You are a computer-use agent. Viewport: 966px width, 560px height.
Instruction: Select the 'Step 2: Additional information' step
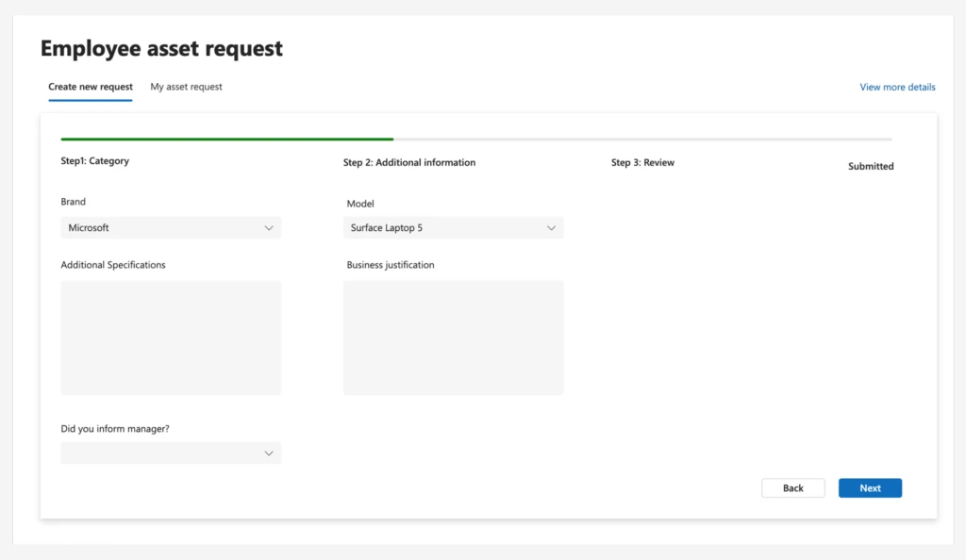409,161
